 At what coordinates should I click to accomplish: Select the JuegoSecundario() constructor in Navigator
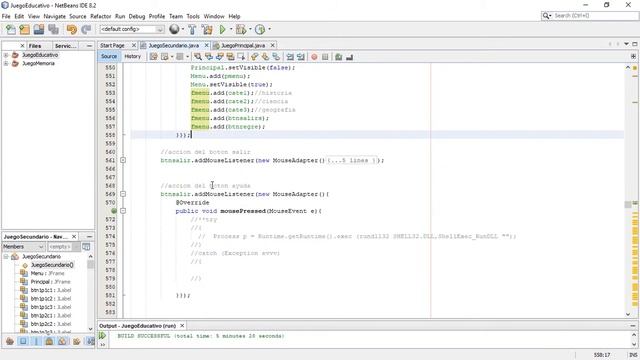point(52,265)
